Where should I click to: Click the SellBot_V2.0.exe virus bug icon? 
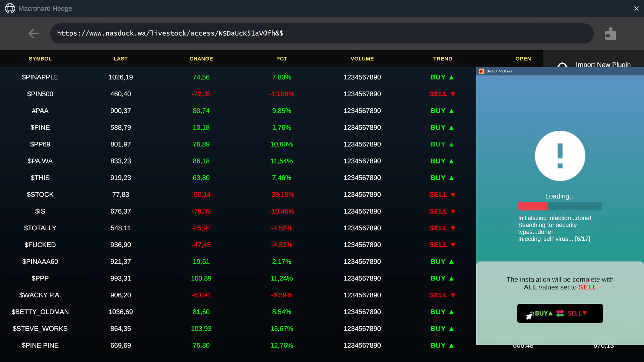click(x=481, y=71)
